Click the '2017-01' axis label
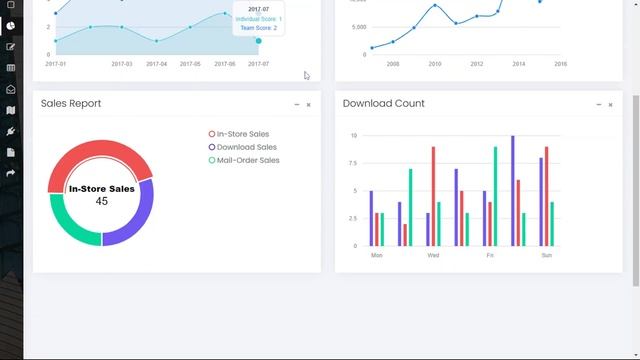640x360 pixels. (x=56, y=64)
